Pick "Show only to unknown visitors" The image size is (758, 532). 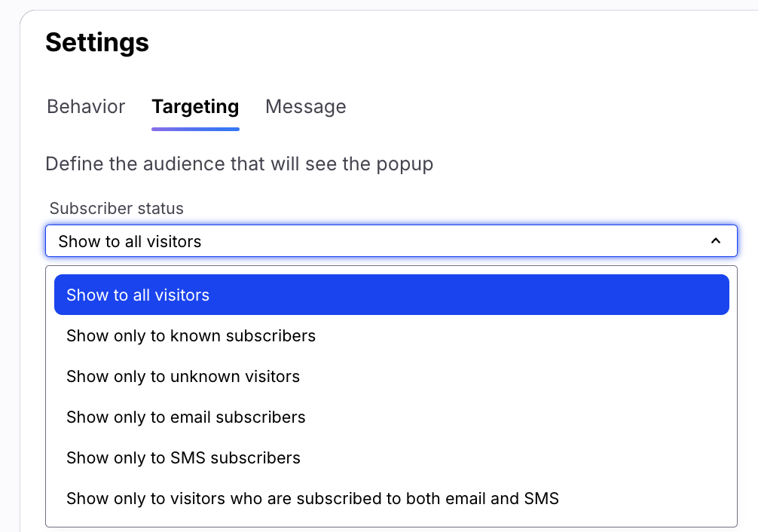[x=183, y=376]
